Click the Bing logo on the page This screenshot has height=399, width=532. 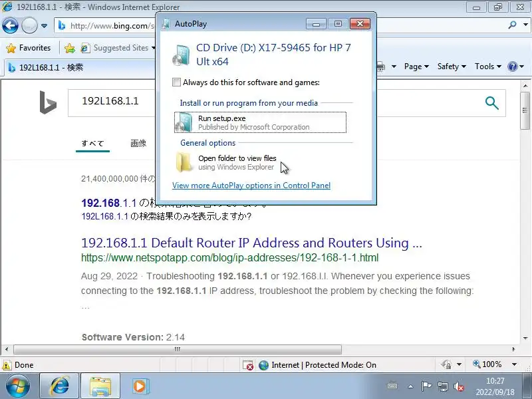click(x=48, y=102)
